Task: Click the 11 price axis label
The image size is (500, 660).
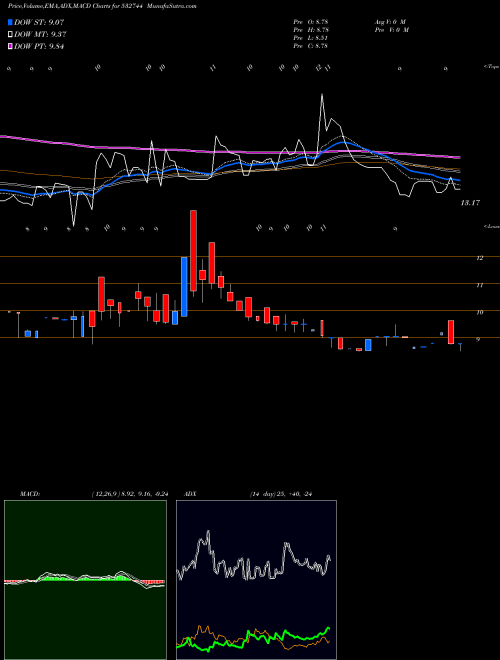Action: click(x=479, y=285)
